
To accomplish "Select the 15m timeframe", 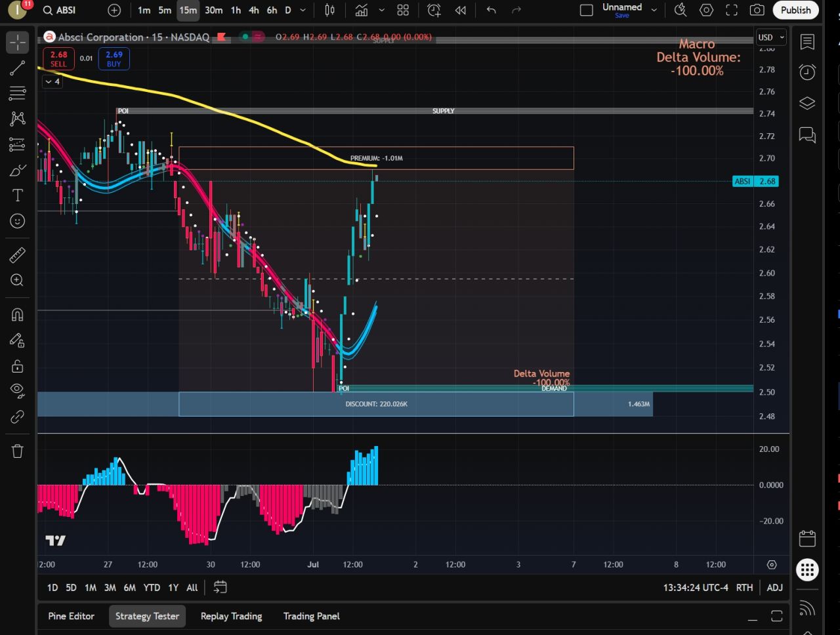I will coord(188,10).
